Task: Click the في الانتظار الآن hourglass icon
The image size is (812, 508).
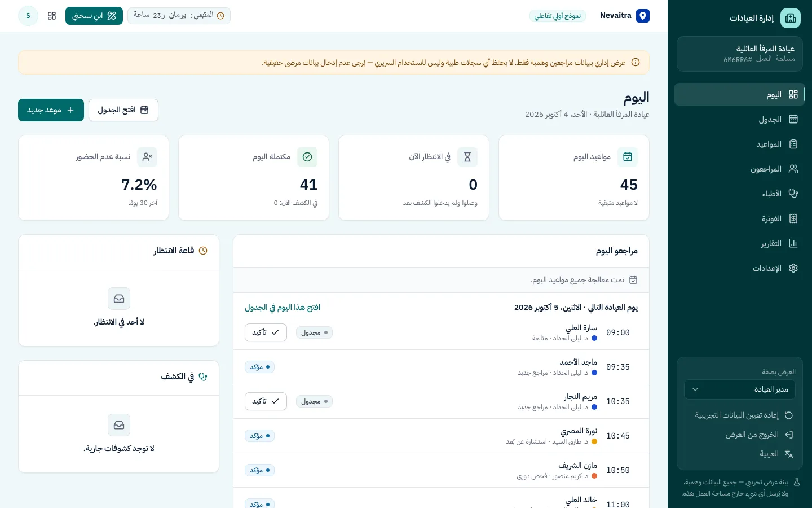Action: click(x=467, y=157)
